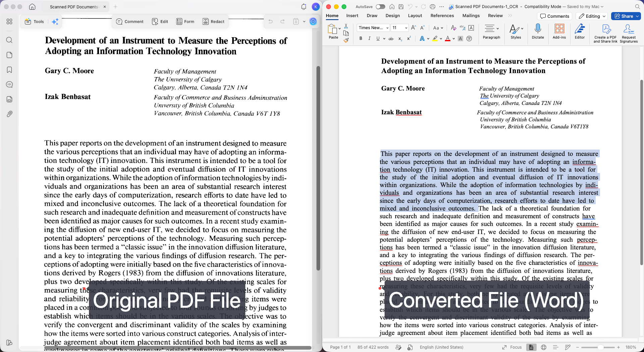
Task: Toggle Underline formatting
Action: pos(378,39)
